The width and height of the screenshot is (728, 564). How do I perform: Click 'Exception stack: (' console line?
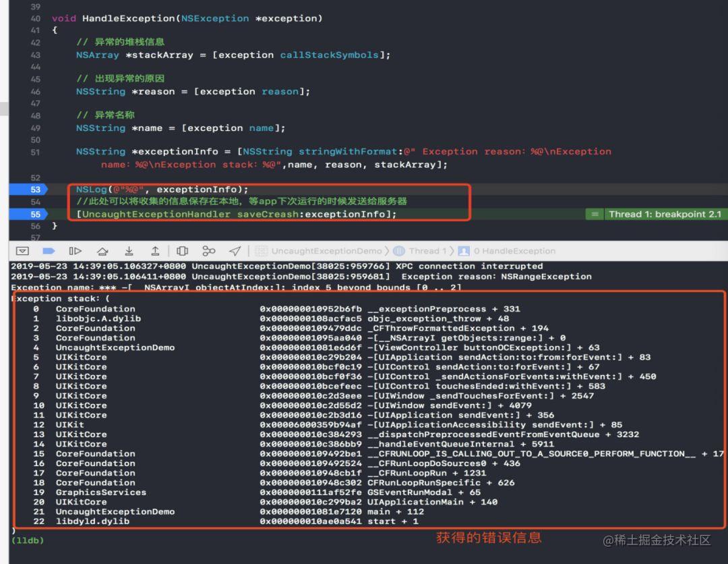[x=61, y=299]
